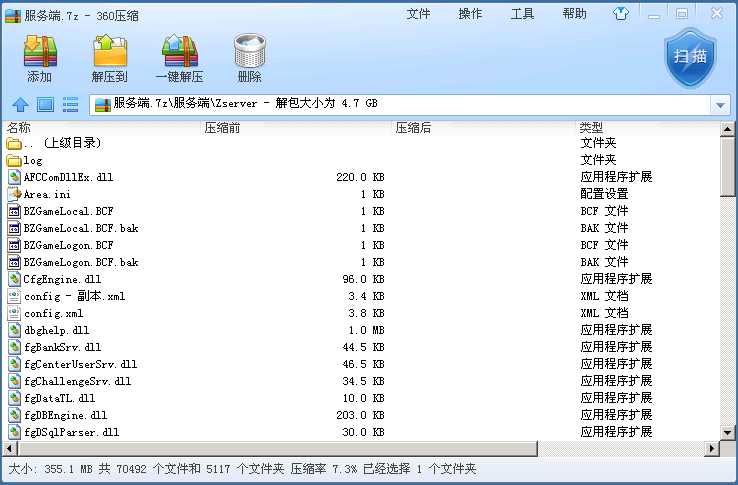Click the fgBankSrv.dll file icon
738x485 pixels.
coord(15,347)
